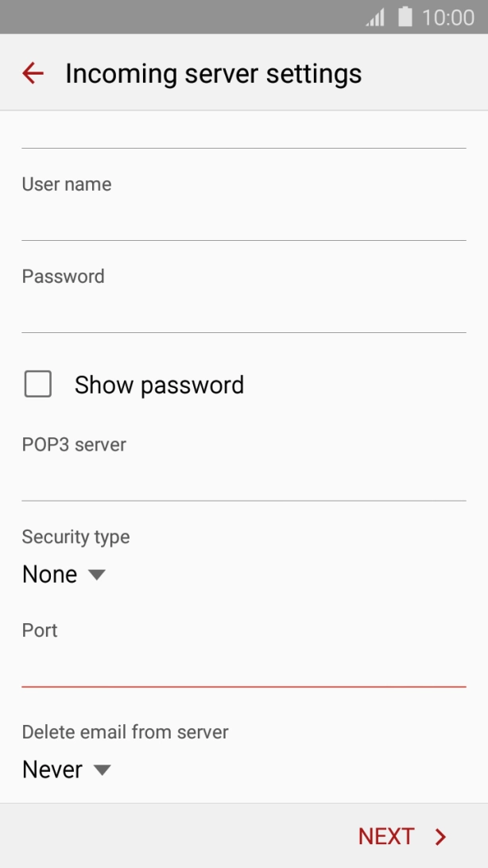The height and width of the screenshot is (868, 488).
Task: Click the red forward chevron beside NEXT
Action: (440, 836)
